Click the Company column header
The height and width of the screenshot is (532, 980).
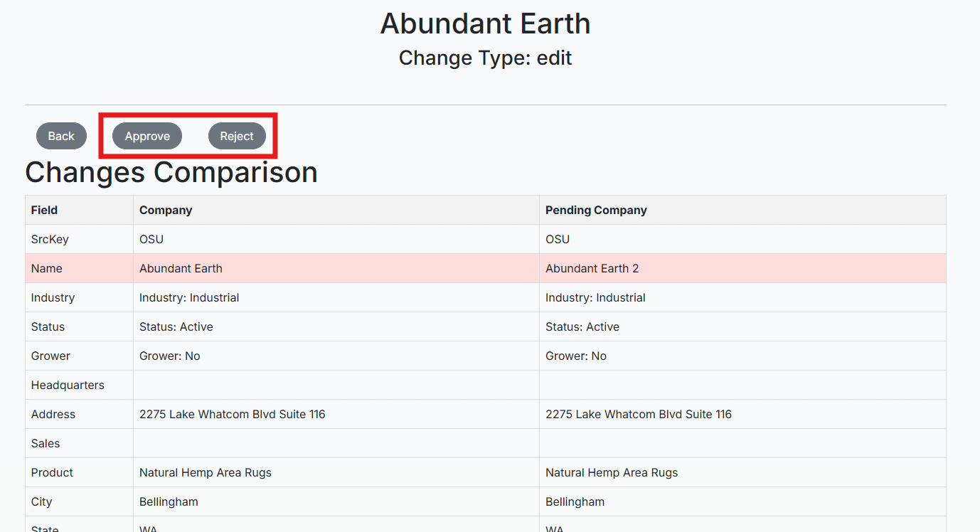coord(336,210)
